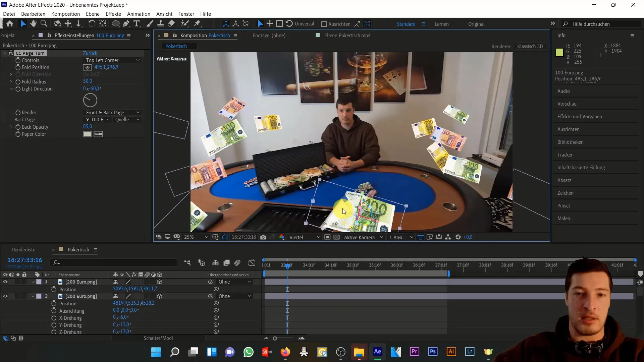Click the Klassisch 3D renderer button
Image resolution: width=644 pixels, height=362 pixels.
pyautogui.click(x=530, y=46)
